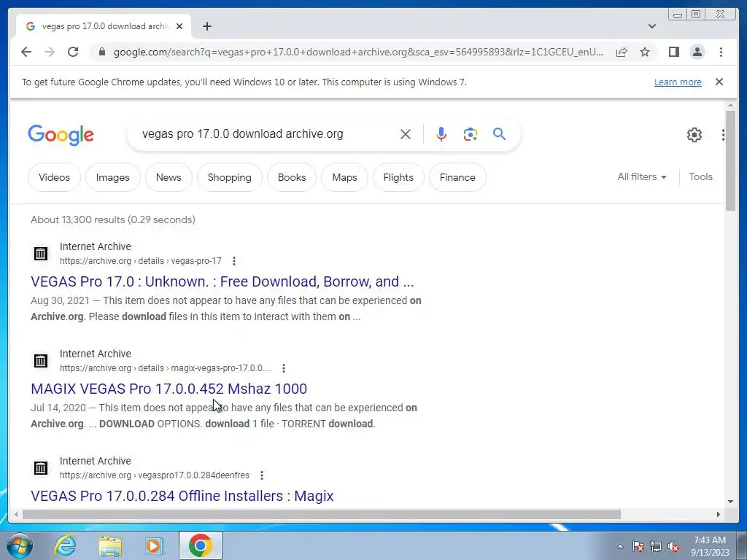Click Internet Archive favicon of Offline Installers result
Screen dimensions: 747x560
41,467
